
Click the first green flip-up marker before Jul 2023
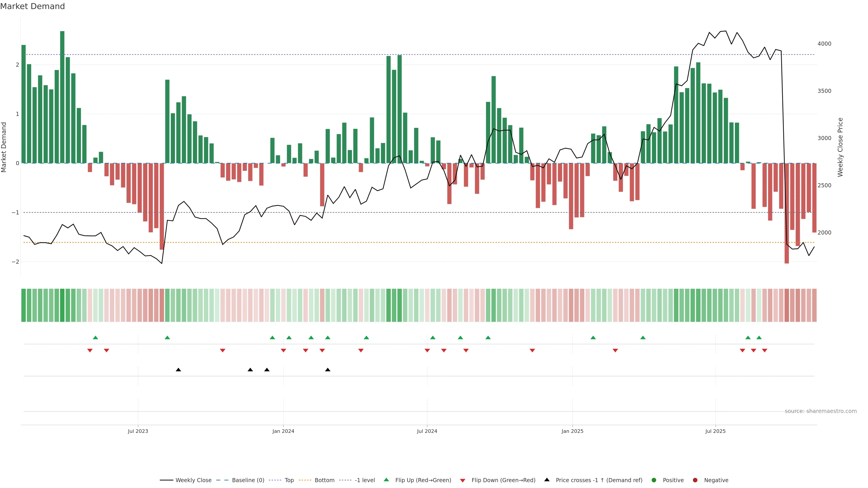(x=95, y=338)
